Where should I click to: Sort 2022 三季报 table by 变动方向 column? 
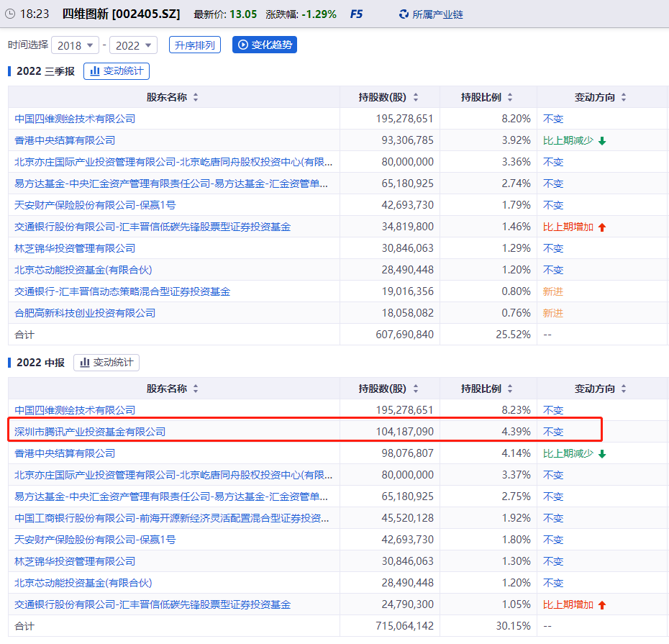(624, 97)
